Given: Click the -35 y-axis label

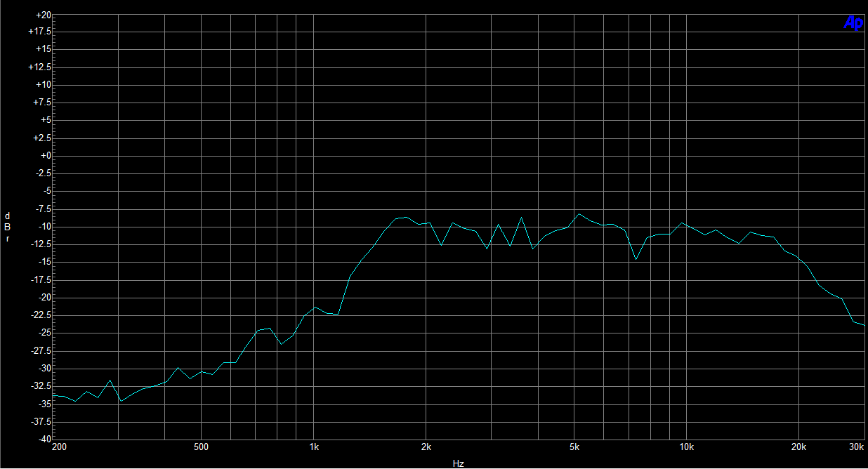Looking at the screenshot, I should 44,403.
